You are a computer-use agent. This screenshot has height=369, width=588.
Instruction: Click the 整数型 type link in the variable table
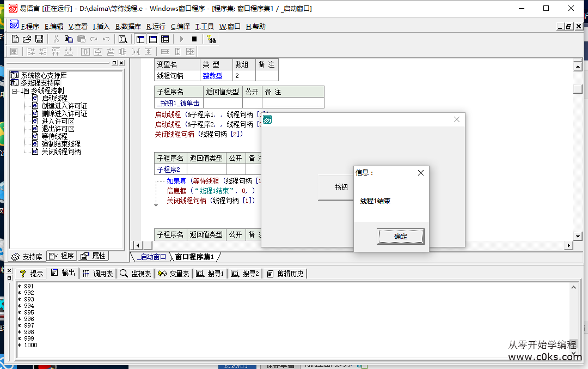212,76
